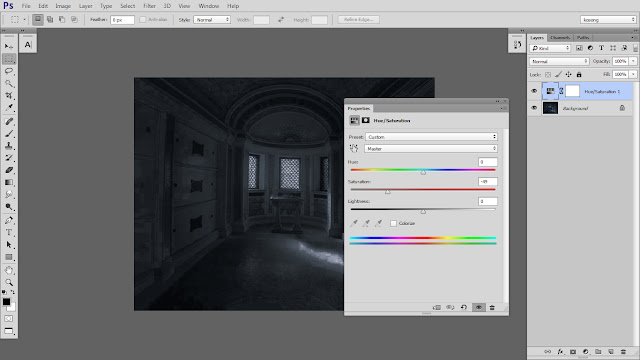This screenshot has height=360, width=640.
Task: Delete adjustment layer with Properties trash icon
Action: coord(492,307)
